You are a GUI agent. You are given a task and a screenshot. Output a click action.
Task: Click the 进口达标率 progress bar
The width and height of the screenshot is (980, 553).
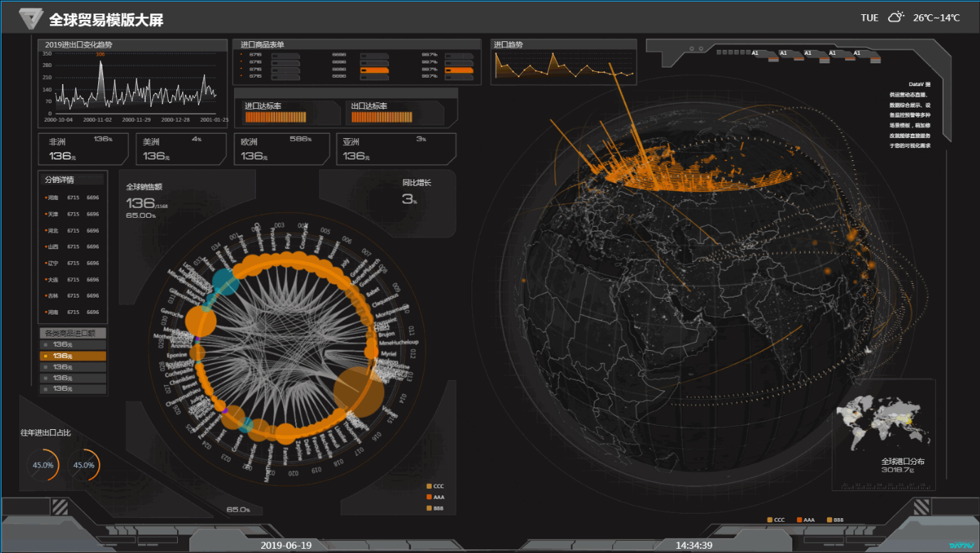pyautogui.click(x=275, y=117)
